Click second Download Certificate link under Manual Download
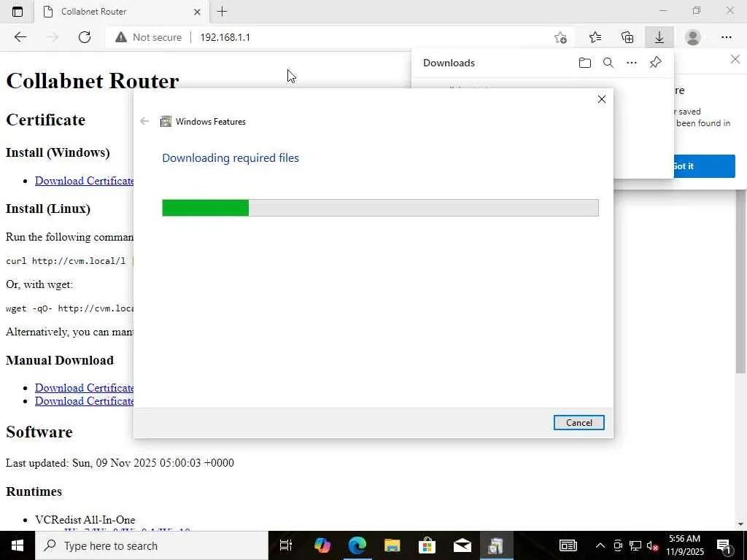 coord(85,401)
